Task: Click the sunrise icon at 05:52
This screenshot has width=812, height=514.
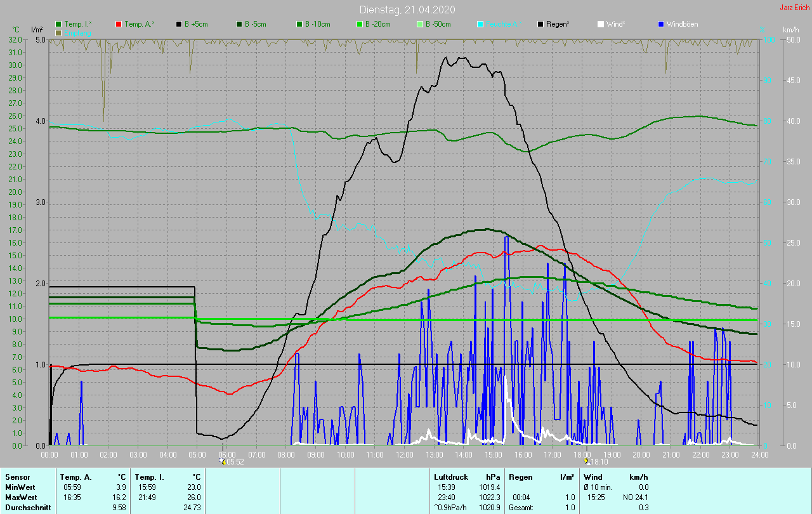Action: click(x=222, y=461)
